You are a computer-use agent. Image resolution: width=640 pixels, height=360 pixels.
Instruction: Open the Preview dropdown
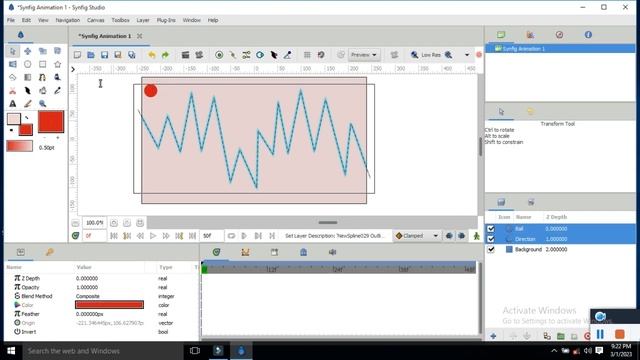click(363, 55)
